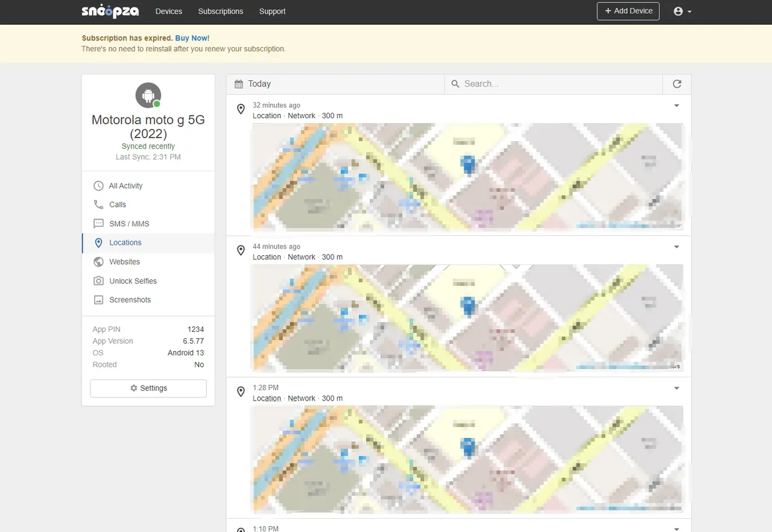Expand the 1:28 PM entry dropdown
Image resolution: width=772 pixels, height=532 pixels.
click(x=677, y=388)
